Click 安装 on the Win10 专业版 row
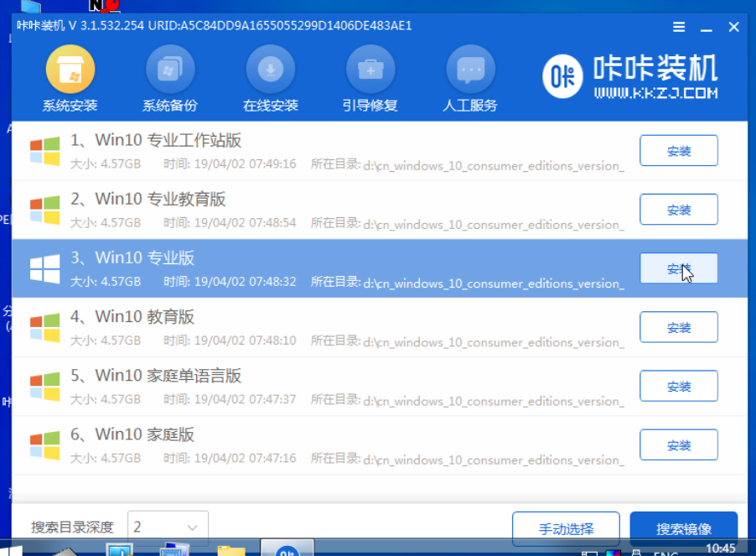 point(678,268)
